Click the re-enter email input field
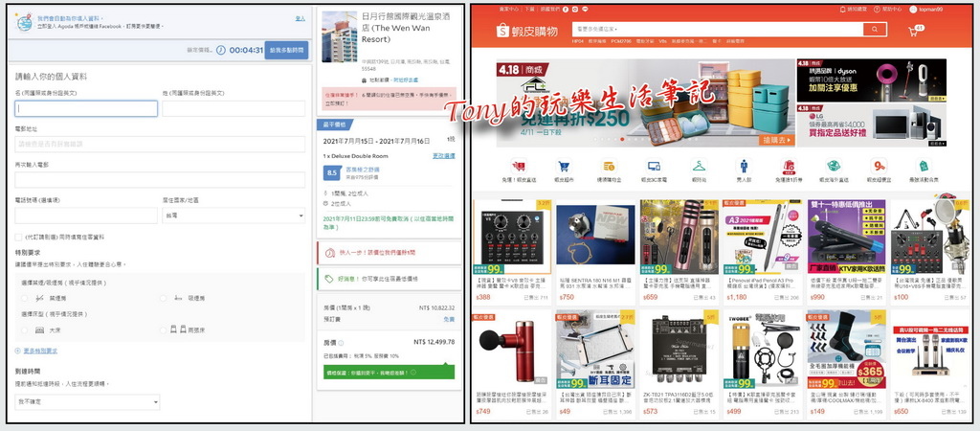Image resolution: width=980 pixels, height=431 pixels. click(x=160, y=180)
